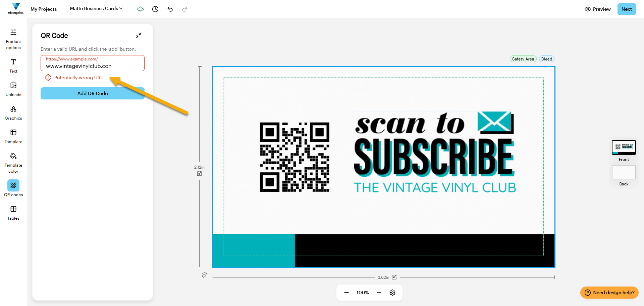Edit the 2.12in height dimension
This screenshot has height=306, width=644.
[x=199, y=174]
